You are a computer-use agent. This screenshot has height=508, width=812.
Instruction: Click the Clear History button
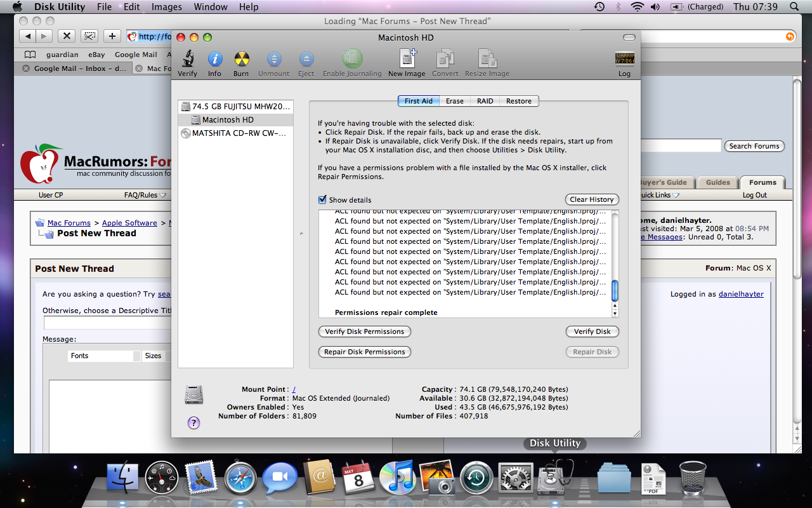pos(592,199)
